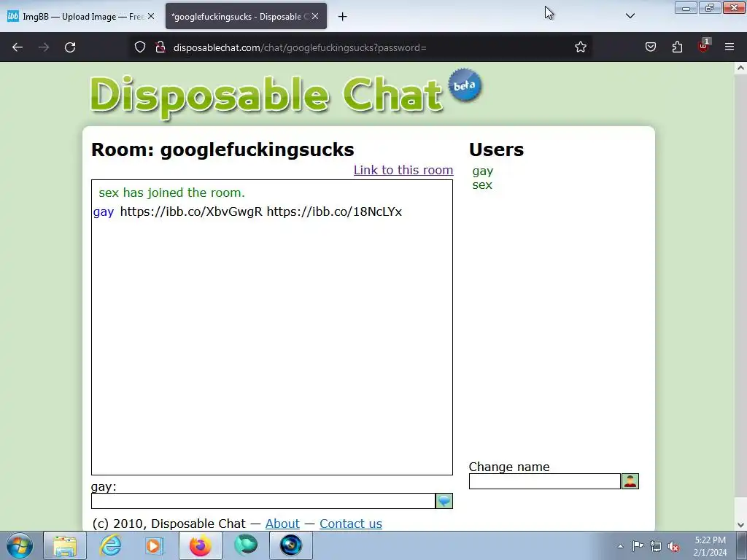
Task: Click the send message speech bubble icon
Action: click(444, 501)
